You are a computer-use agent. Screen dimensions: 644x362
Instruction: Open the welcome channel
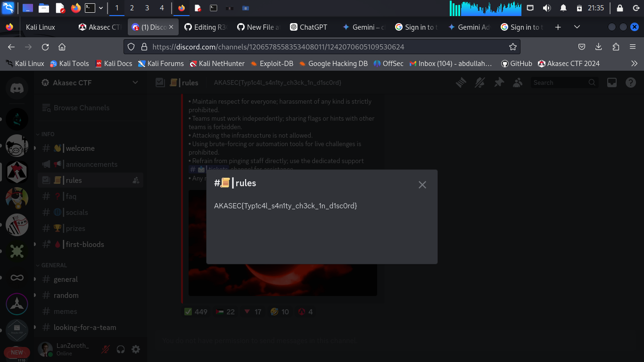click(91, 148)
